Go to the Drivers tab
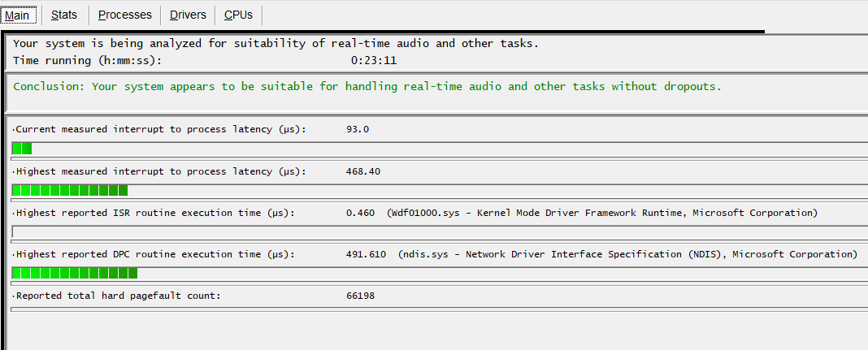The height and width of the screenshot is (350, 868). [x=188, y=15]
